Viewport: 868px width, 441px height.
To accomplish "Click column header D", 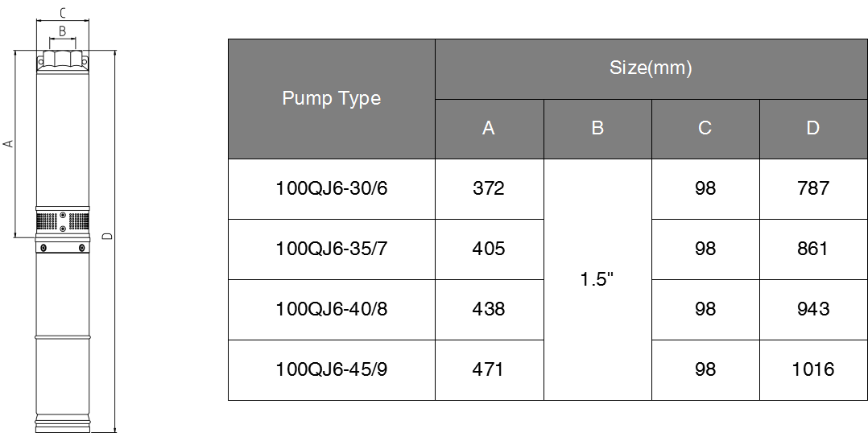I will click(813, 130).
